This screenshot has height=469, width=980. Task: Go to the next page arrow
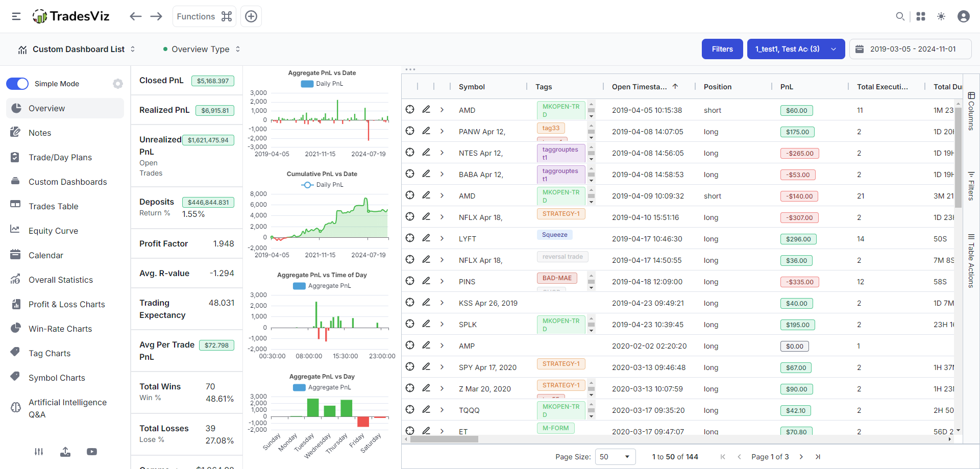pyautogui.click(x=801, y=457)
